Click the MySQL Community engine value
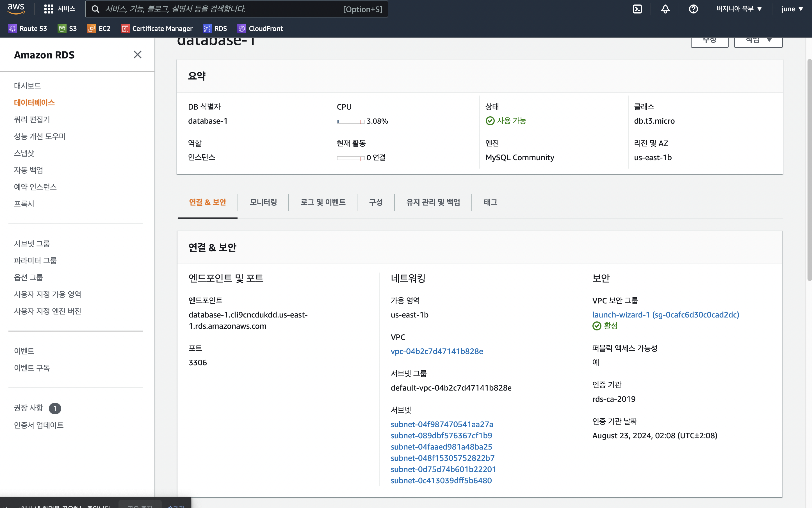Screen dimensions: 812x508 pyautogui.click(x=520, y=157)
